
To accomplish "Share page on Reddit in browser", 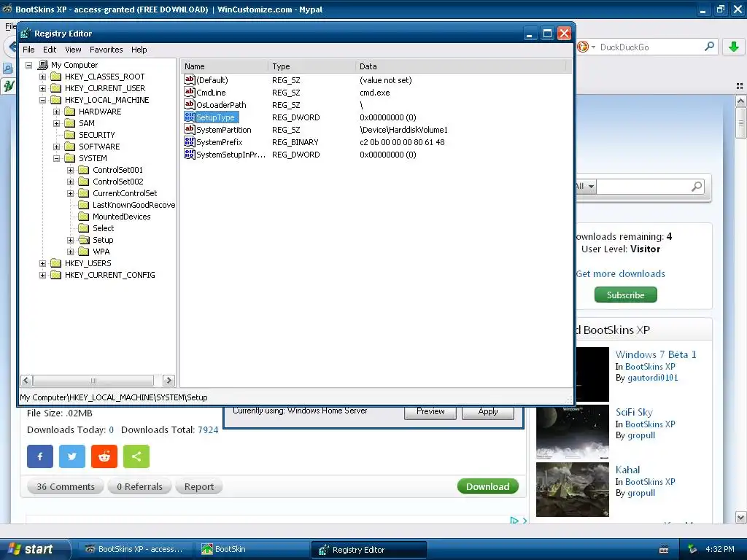I will coord(104,456).
